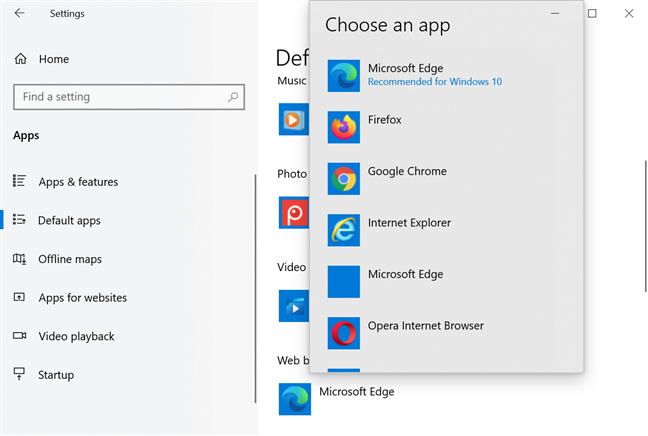The image size is (648, 436).
Task: Click the Home icon in sidebar
Action: 20,59
